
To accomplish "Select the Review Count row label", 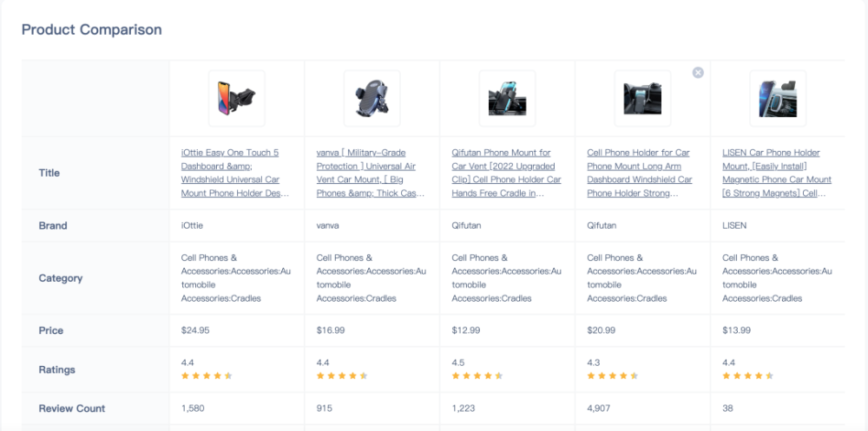I will (x=72, y=408).
